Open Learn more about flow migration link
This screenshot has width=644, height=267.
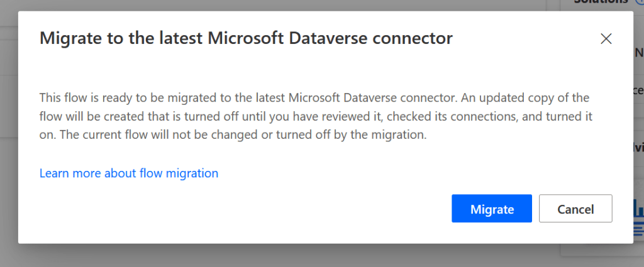[129, 173]
